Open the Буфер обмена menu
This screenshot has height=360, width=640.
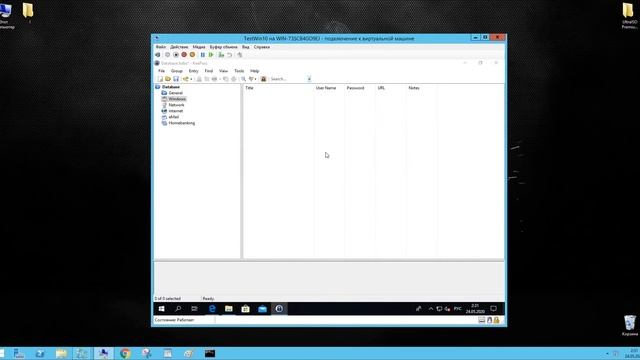[x=223, y=47]
